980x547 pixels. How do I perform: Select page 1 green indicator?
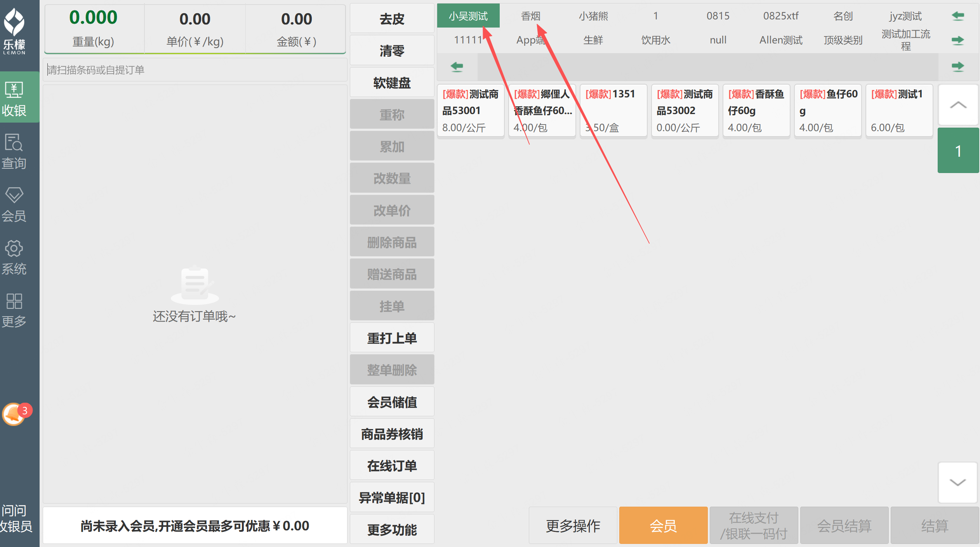(x=957, y=151)
